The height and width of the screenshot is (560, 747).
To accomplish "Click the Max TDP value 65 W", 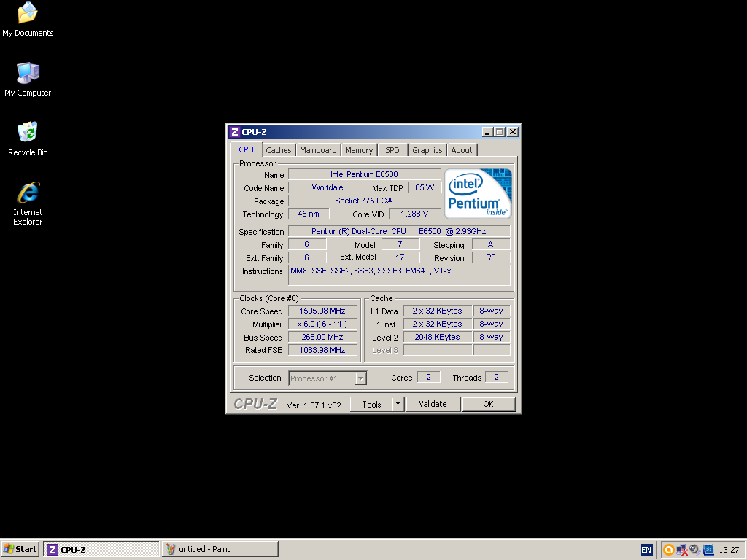I will 425,187.
